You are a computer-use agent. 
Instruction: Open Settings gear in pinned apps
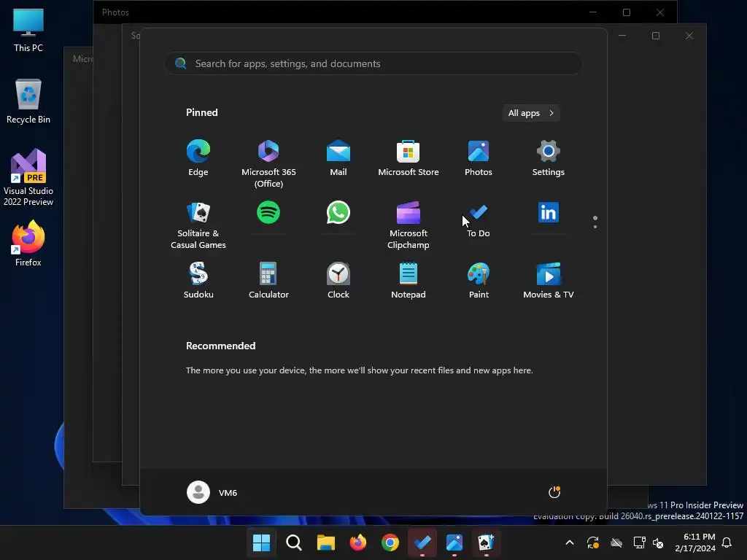549,158
